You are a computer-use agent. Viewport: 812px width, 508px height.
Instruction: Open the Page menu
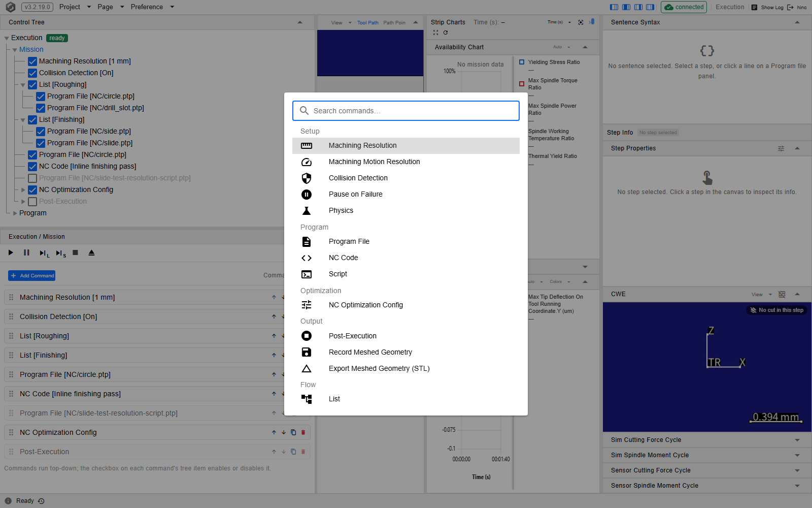(x=111, y=7)
